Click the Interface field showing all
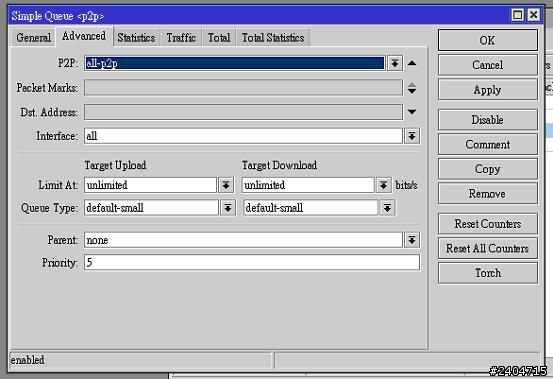 pos(243,136)
